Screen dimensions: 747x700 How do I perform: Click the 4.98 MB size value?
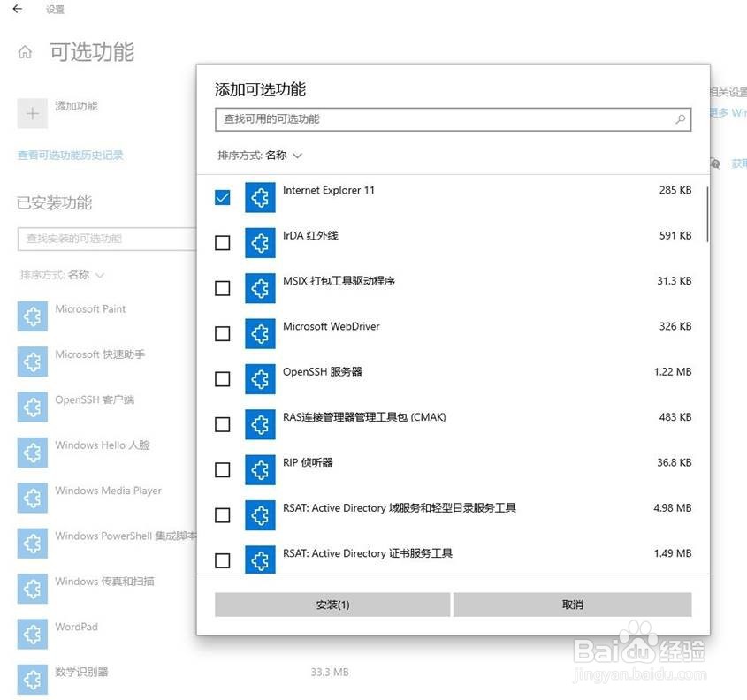tap(672, 507)
